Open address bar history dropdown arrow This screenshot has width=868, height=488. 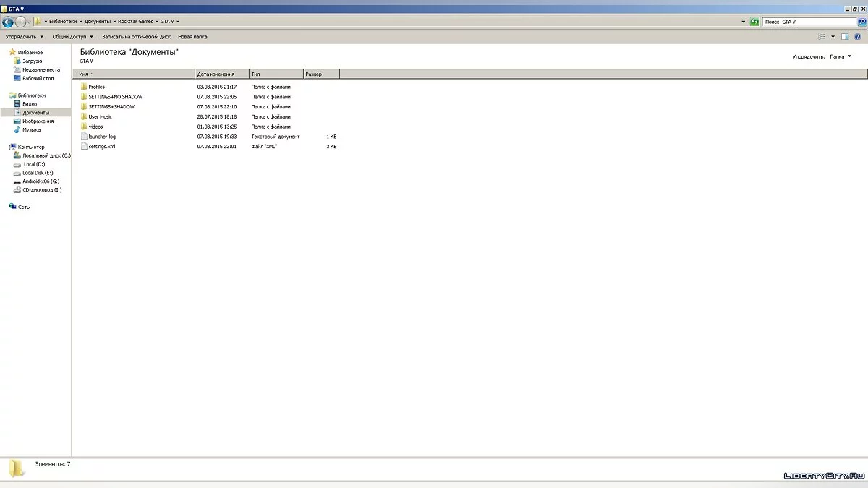click(x=744, y=22)
